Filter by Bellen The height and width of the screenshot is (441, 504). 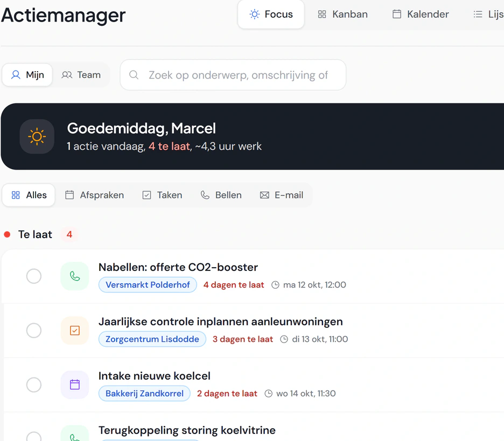(221, 195)
